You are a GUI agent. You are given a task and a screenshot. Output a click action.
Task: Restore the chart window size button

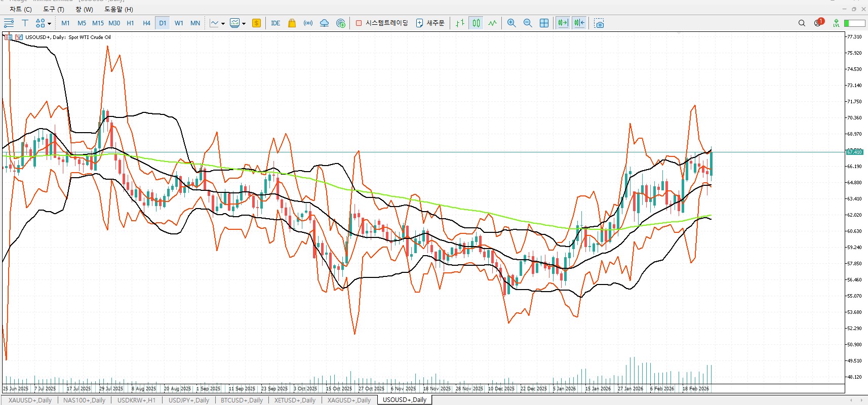coord(854,9)
